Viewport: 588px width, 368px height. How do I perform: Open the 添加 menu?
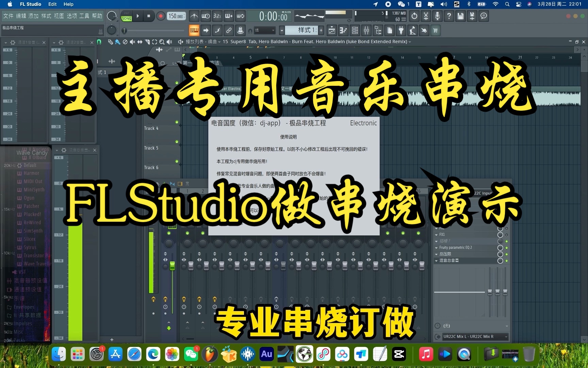pyautogui.click(x=34, y=16)
